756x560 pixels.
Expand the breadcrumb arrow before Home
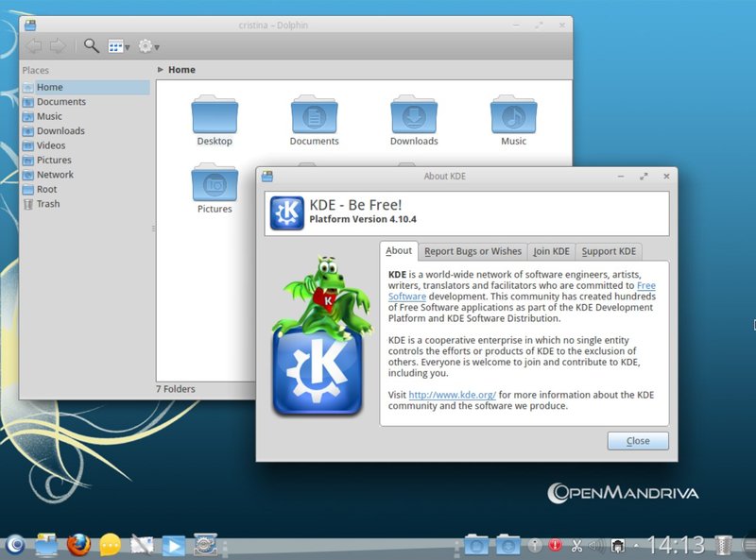pos(161,69)
